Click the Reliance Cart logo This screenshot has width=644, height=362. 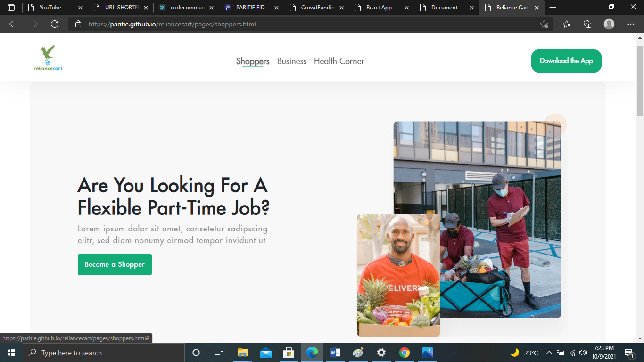pos(48,58)
